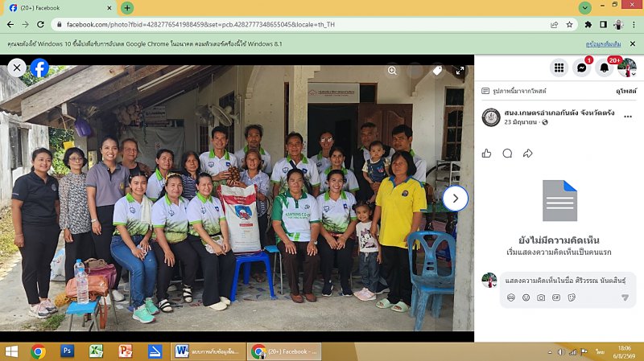The width and height of the screenshot is (644, 361).
Task: Add a sticker to the comment
Action: point(572,297)
